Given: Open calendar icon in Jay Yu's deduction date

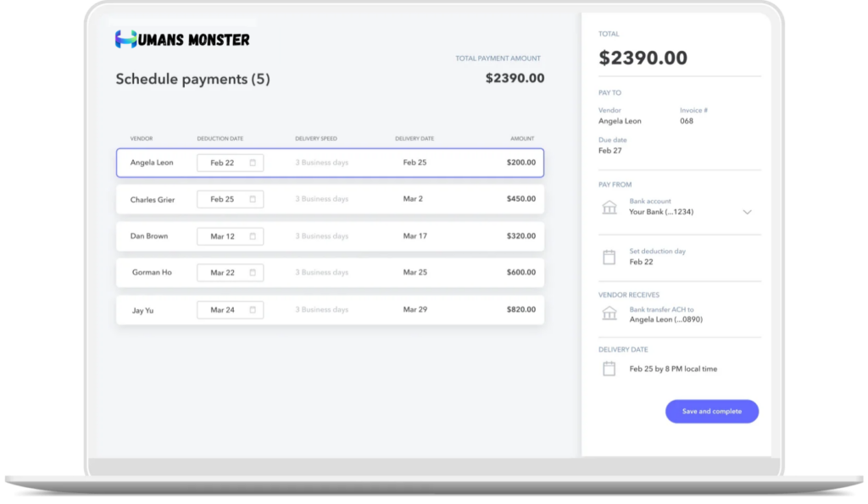Looking at the screenshot, I should (253, 310).
